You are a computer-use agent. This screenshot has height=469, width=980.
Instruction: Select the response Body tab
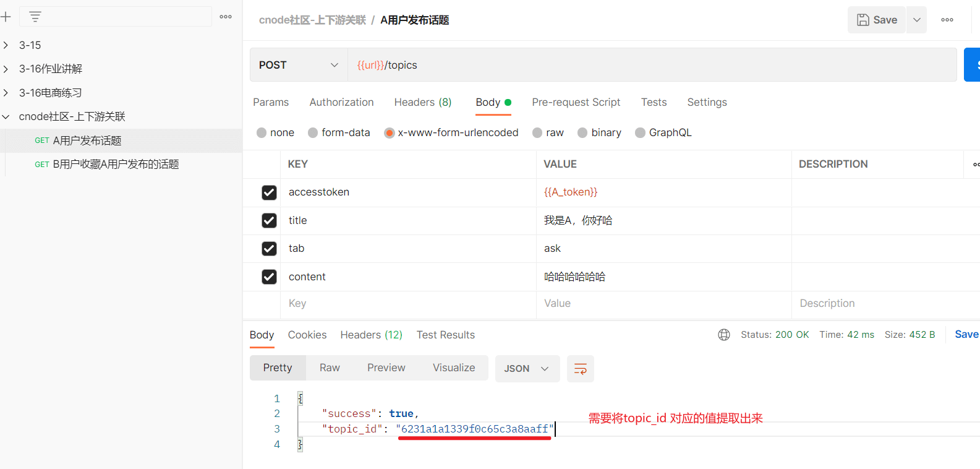click(262, 335)
